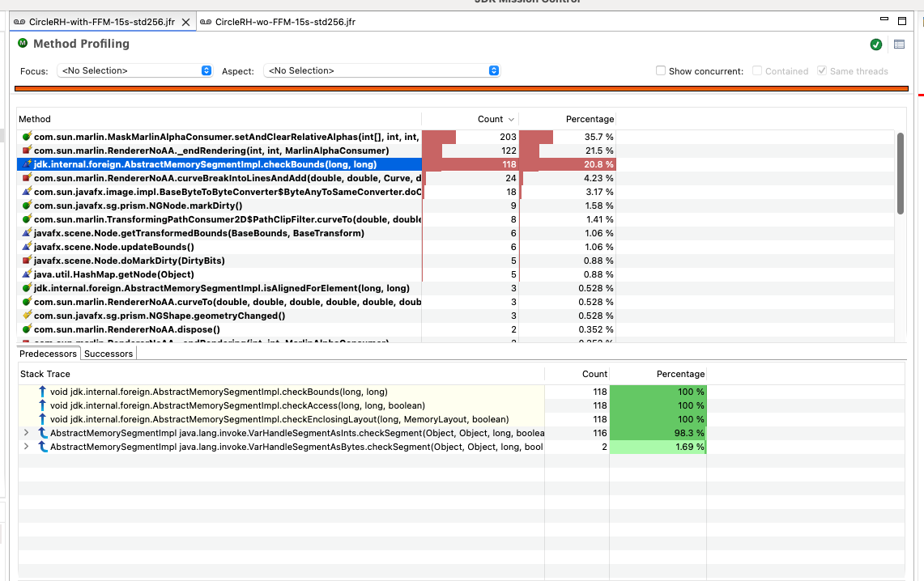Click the orange time range selection bar
This screenshot has width=924, height=581.
[461, 89]
